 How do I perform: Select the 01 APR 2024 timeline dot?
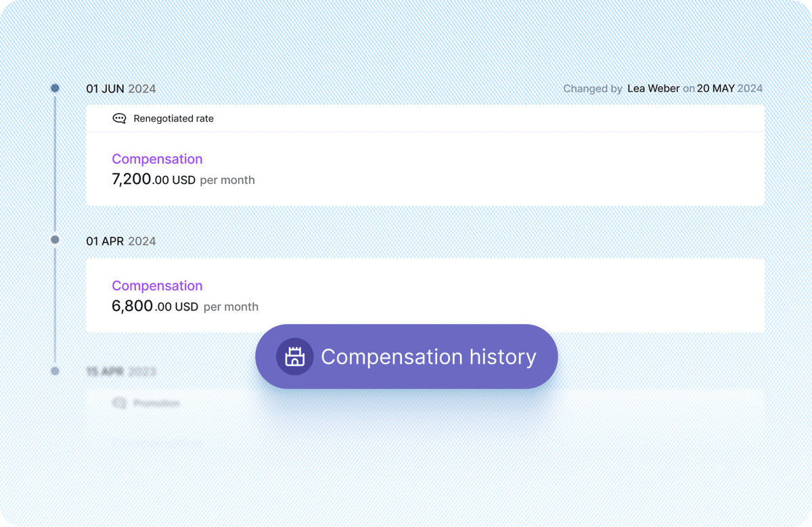coord(55,239)
